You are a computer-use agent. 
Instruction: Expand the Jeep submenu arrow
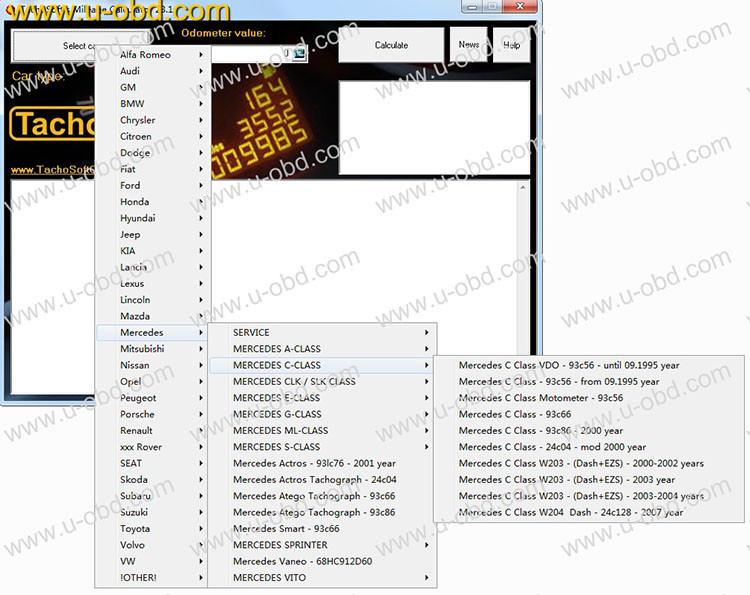201,234
